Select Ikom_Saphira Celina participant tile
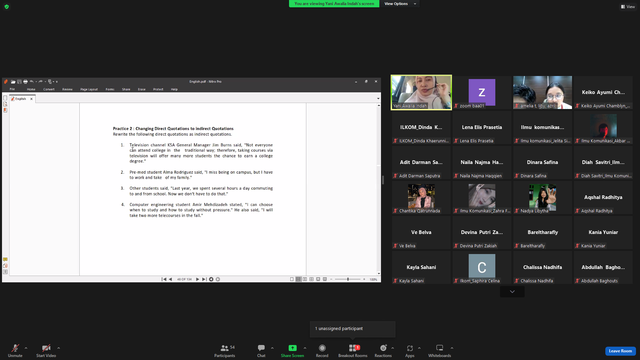 pos(482,267)
